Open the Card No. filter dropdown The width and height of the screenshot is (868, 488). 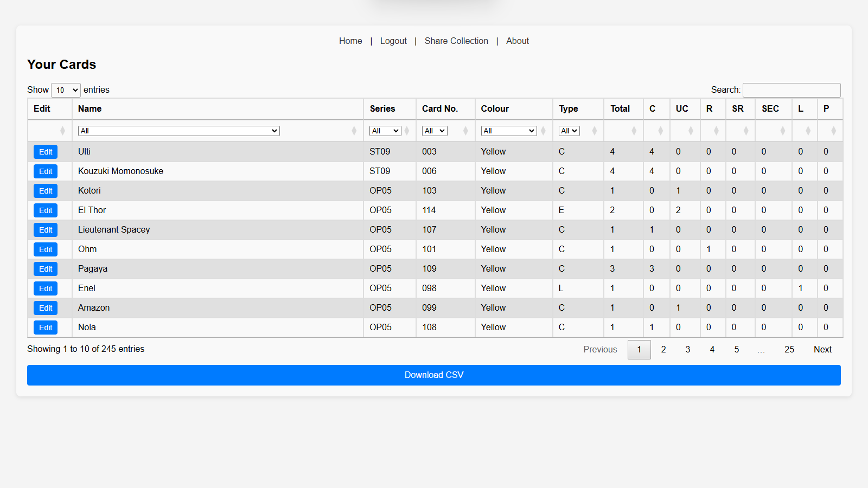(435, 131)
